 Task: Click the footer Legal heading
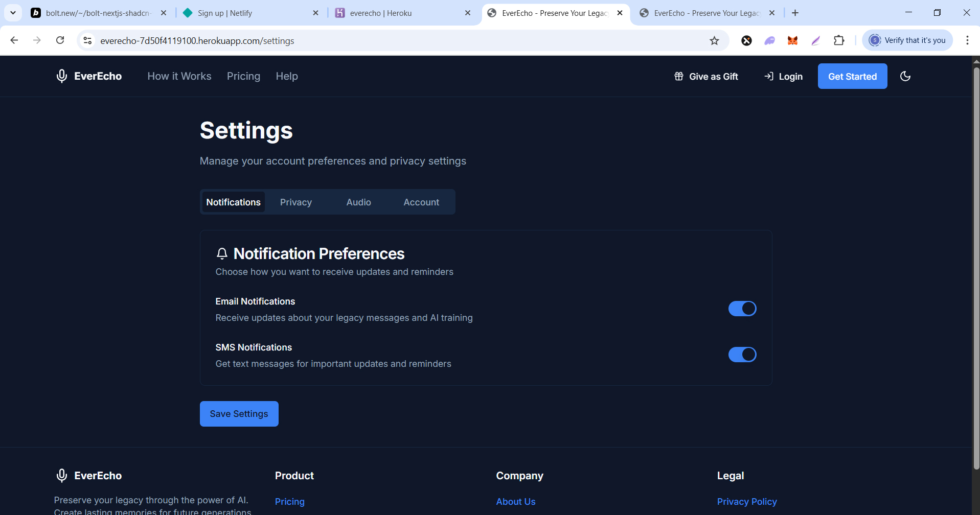[x=730, y=476]
